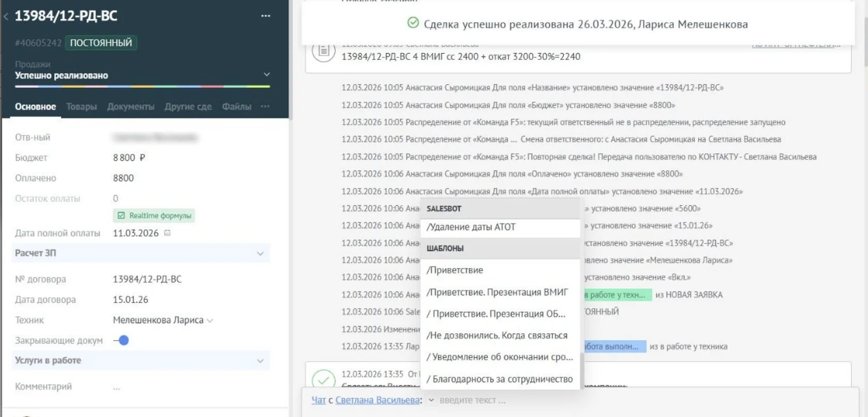Screen dimensions: 868x417
Task: Open the Товары tab
Action: click(x=81, y=106)
